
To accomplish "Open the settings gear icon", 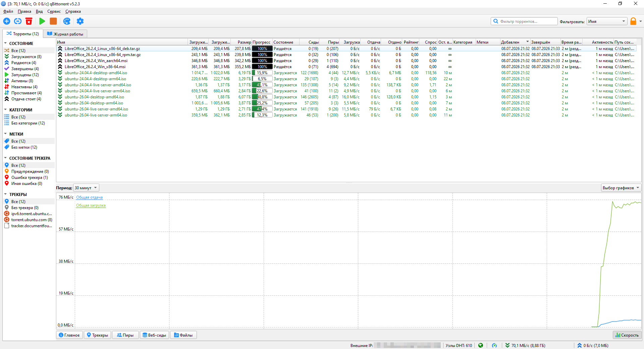I will (x=80, y=21).
